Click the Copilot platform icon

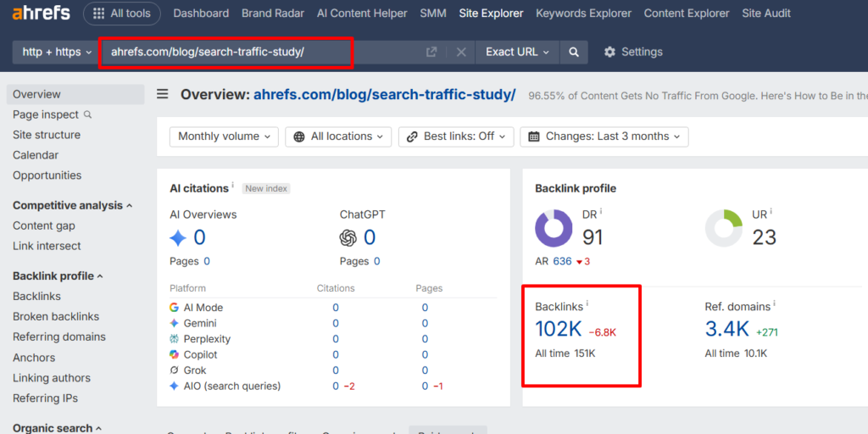tap(175, 355)
